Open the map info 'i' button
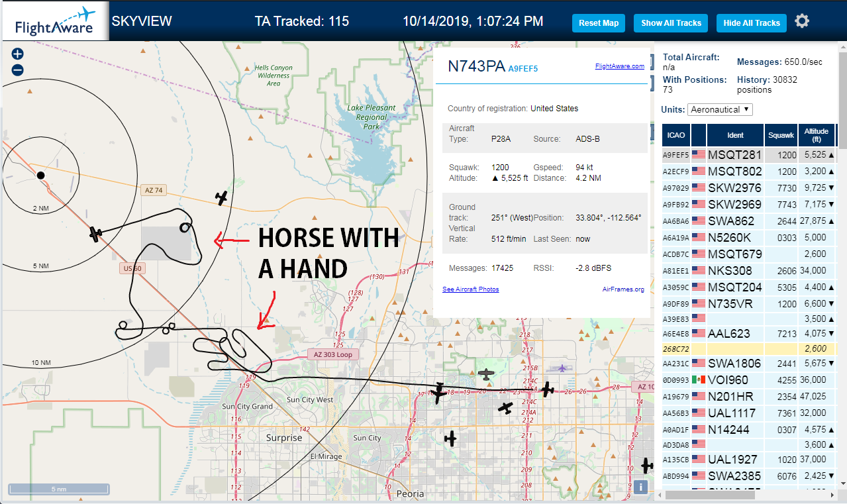The width and height of the screenshot is (847, 504). point(640,487)
